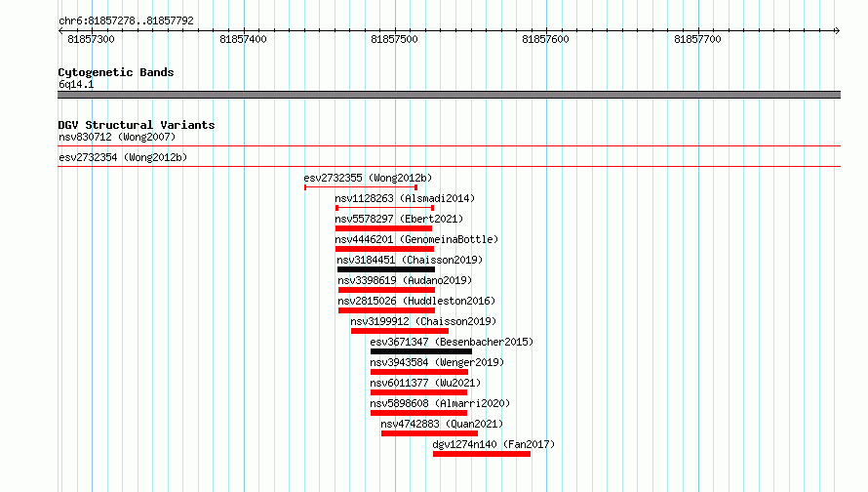Click the red bar under nsv5898608
This screenshot has width=868, height=492.
[x=419, y=413]
